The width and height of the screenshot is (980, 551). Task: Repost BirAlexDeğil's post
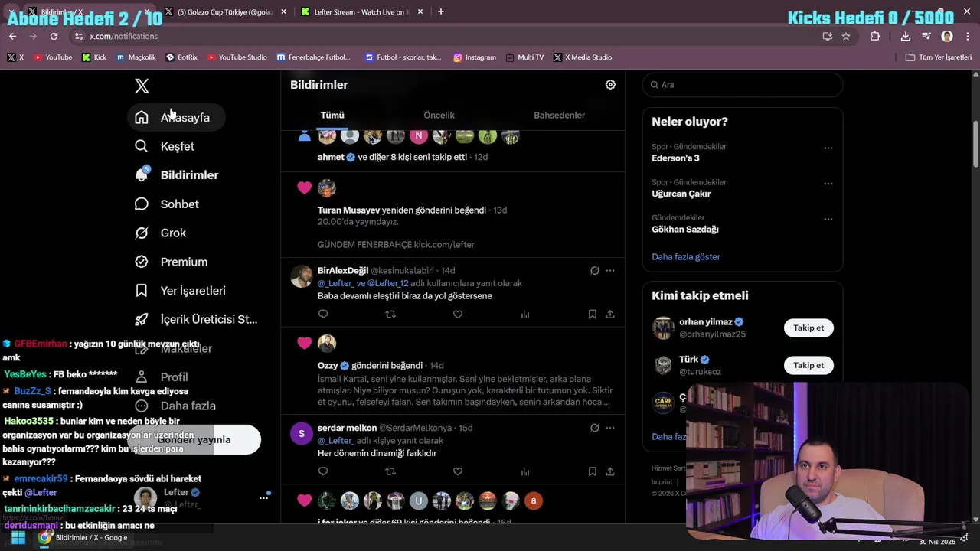pos(390,314)
